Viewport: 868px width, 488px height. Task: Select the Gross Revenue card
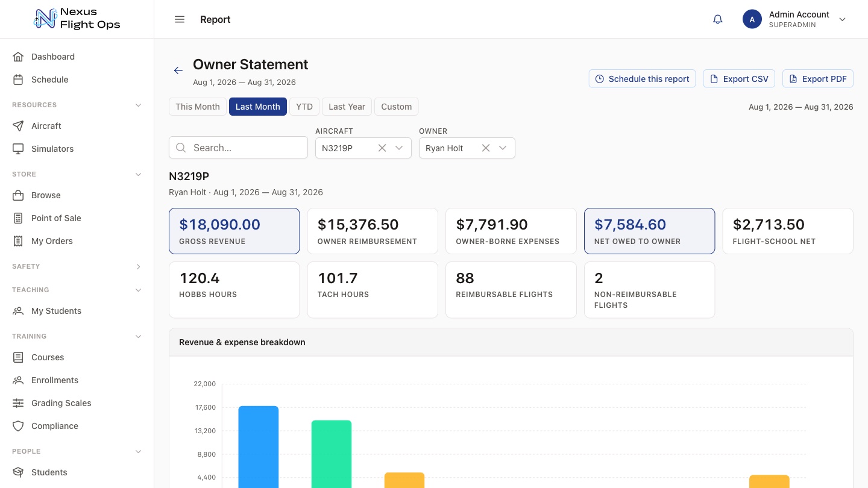234,231
